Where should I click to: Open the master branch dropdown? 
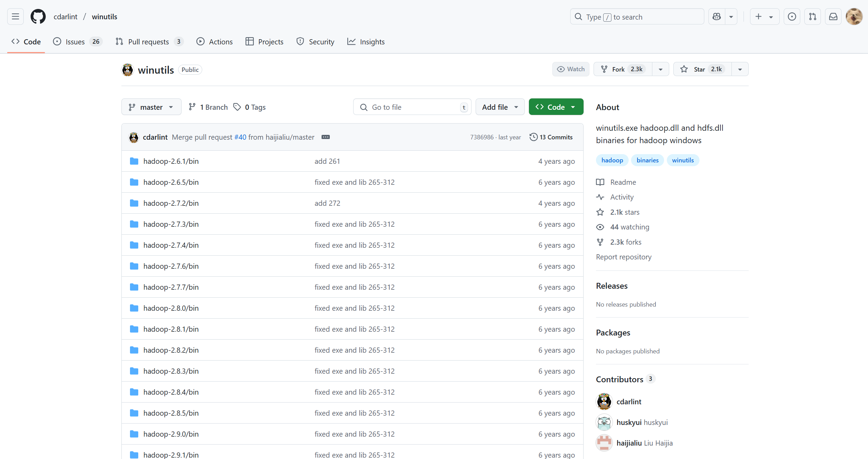151,107
